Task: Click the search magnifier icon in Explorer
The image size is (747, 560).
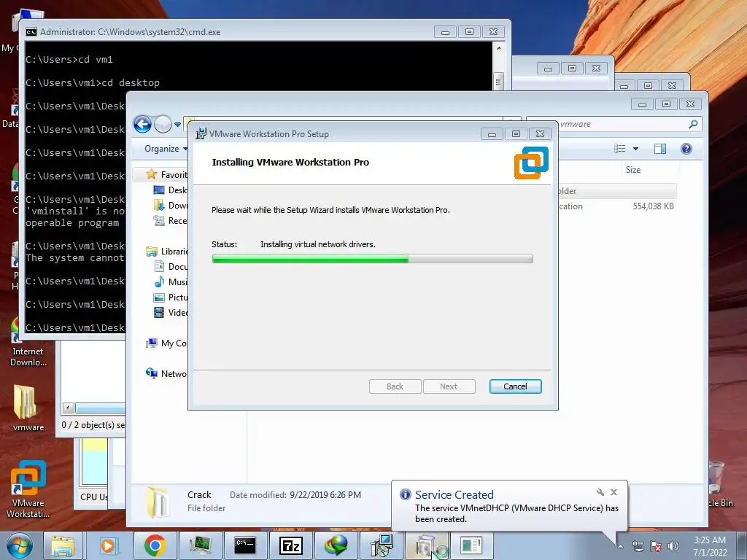Action: pyautogui.click(x=693, y=124)
